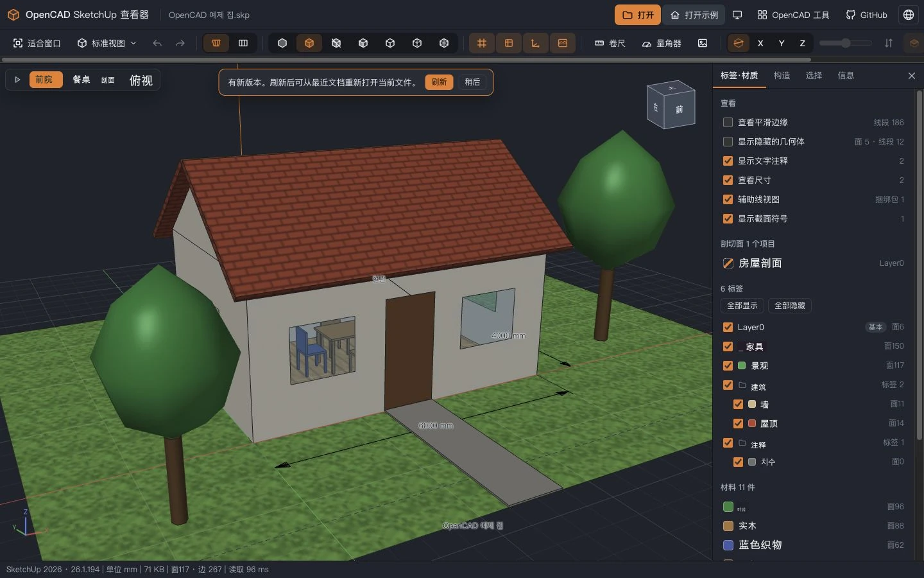Click the 全部隐藏 button
The height and width of the screenshot is (578, 924).
pos(790,306)
